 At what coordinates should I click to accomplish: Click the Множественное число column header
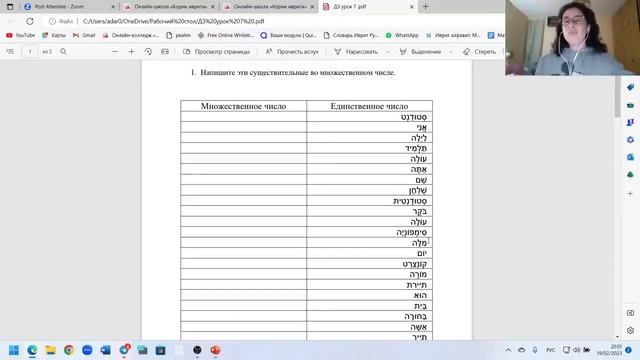point(243,106)
